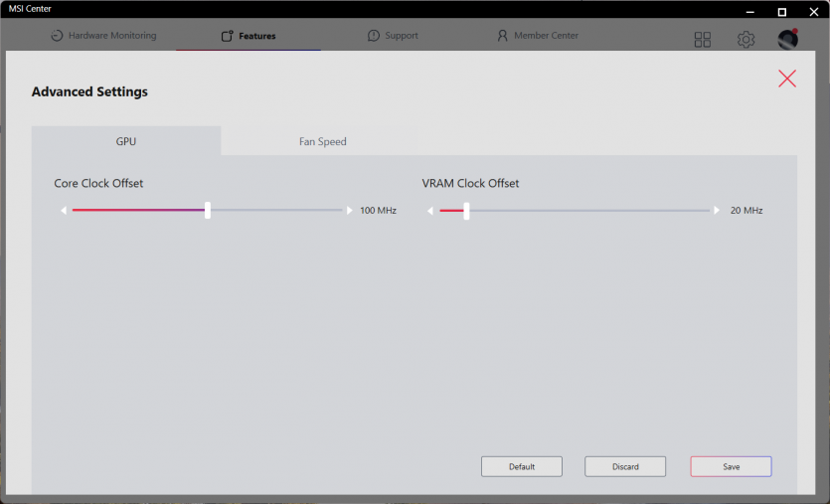Click the Core Clock Offset slider handle

(208, 211)
